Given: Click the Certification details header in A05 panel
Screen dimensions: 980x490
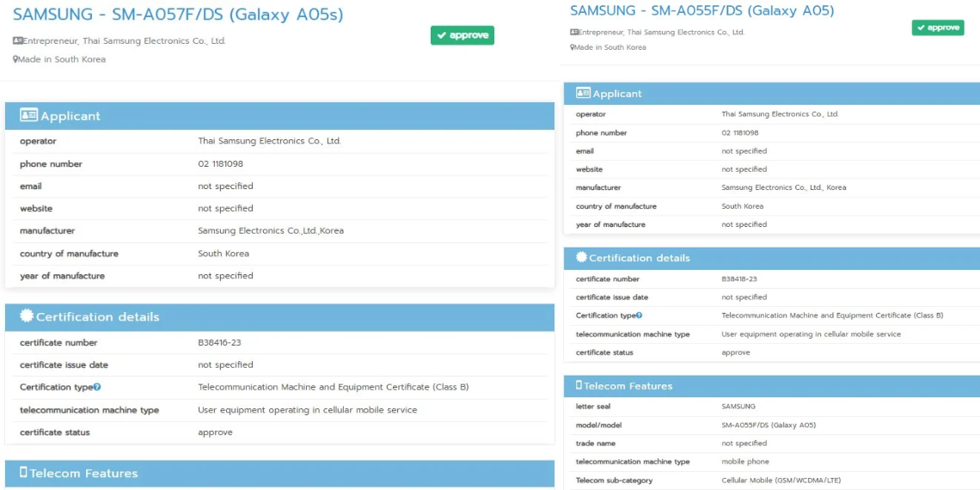Looking at the screenshot, I should (x=772, y=258).
